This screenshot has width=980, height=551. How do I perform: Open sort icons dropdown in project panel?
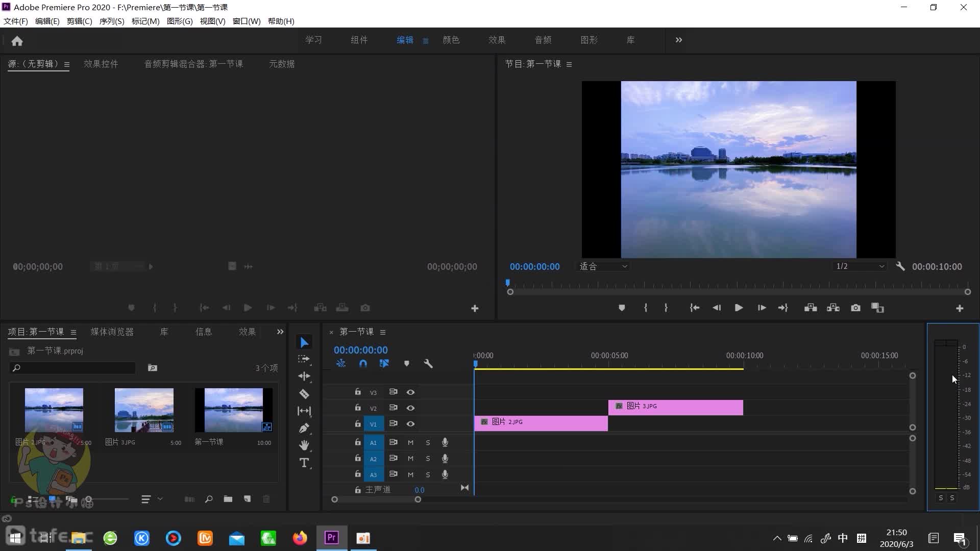pyautogui.click(x=152, y=499)
